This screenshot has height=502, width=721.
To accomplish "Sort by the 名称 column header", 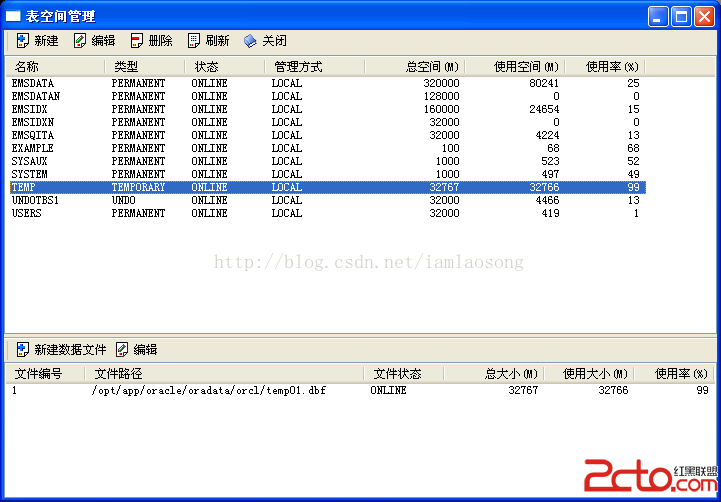I will [55, 67].
